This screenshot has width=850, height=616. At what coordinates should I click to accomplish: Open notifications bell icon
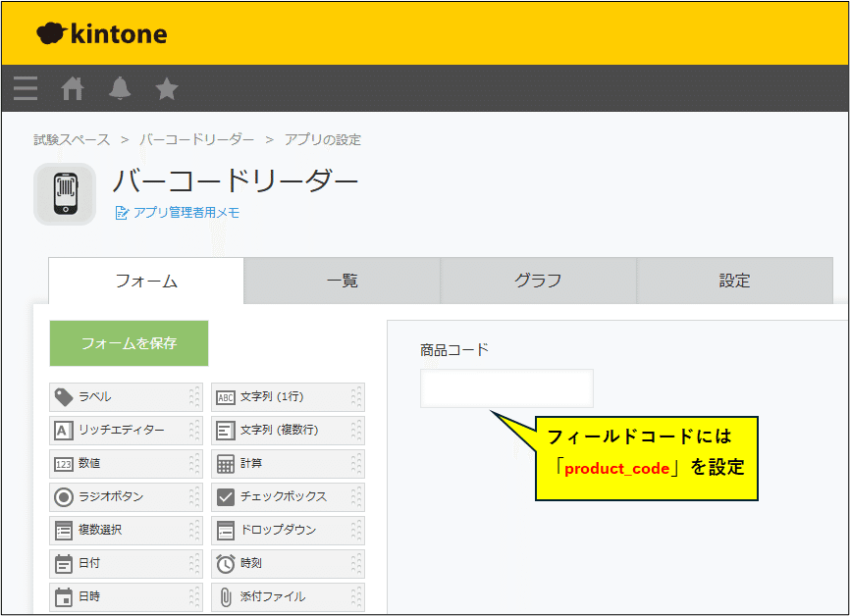[x=120, y=89]
